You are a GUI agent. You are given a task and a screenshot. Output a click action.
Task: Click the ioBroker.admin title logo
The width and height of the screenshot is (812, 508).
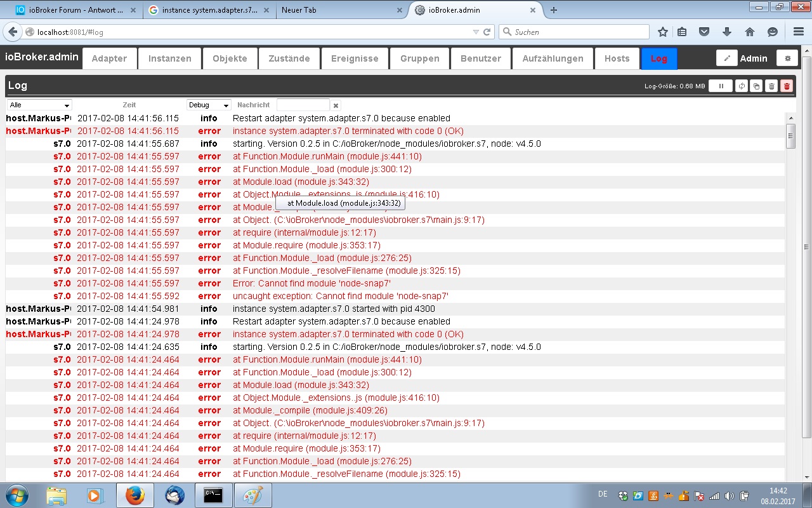coord(42,57)
